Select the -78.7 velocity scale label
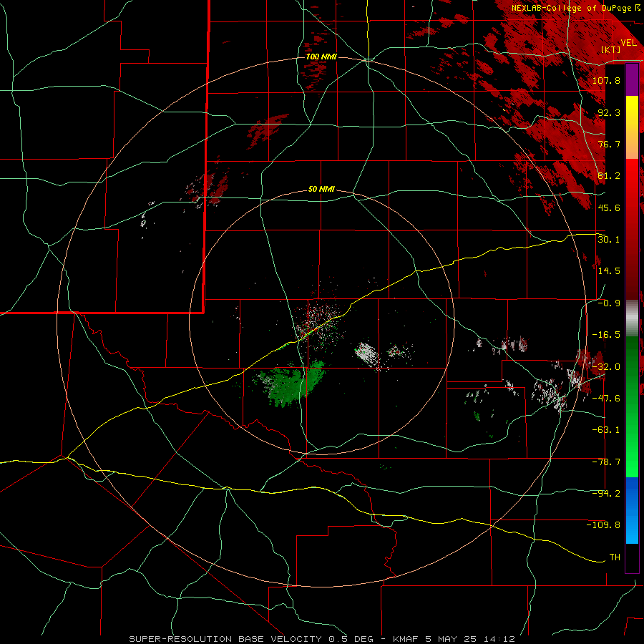The image size is (644, 644). 606,462
